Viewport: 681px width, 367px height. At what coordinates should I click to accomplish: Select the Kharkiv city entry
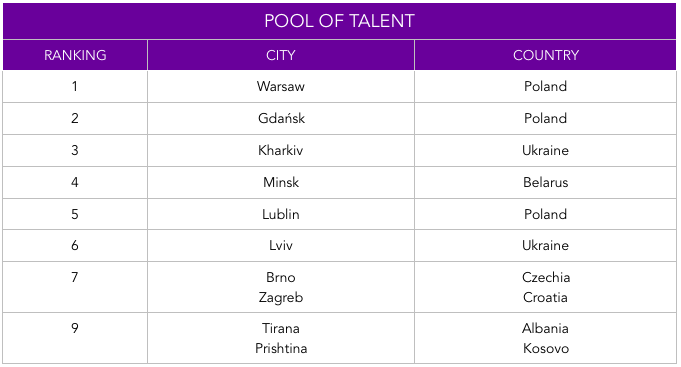[x=281, y=150]
